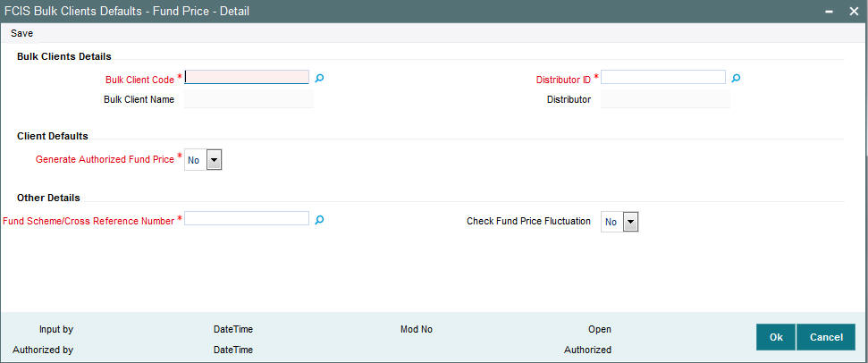
Task: Expand Generate Authorized Fund Price dropdown
Action: 214,160
